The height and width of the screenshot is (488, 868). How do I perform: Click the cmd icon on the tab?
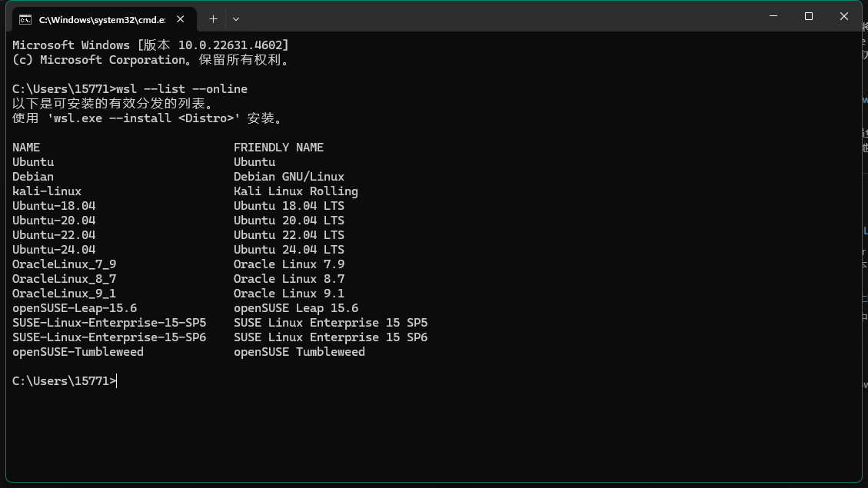coord(25,18)
